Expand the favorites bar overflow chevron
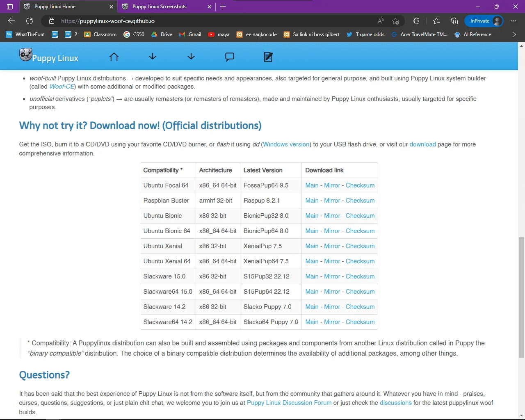 tap(514, 34)
